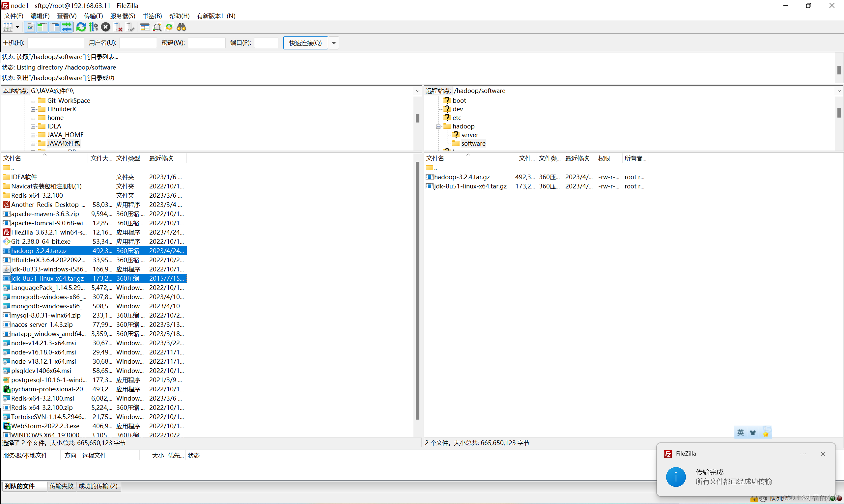Reconnect to the last used server
This screenshot has height=504, width=844.
point(130,27)
